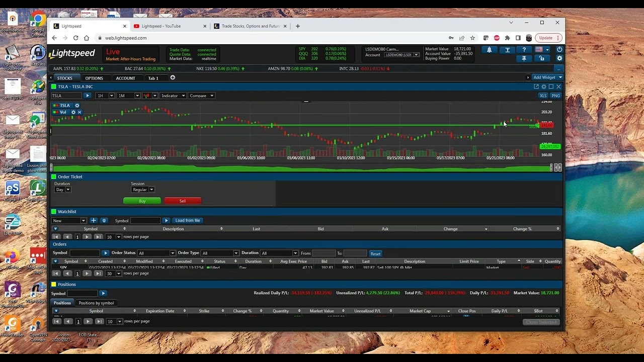Click the green chart range navigator bar
The image size is (644, 362).
point(301,168)
